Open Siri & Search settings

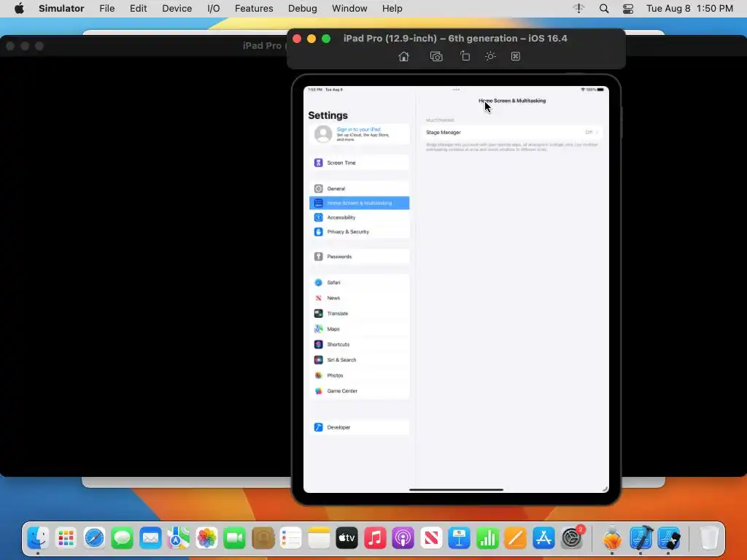tap(359, 360)
